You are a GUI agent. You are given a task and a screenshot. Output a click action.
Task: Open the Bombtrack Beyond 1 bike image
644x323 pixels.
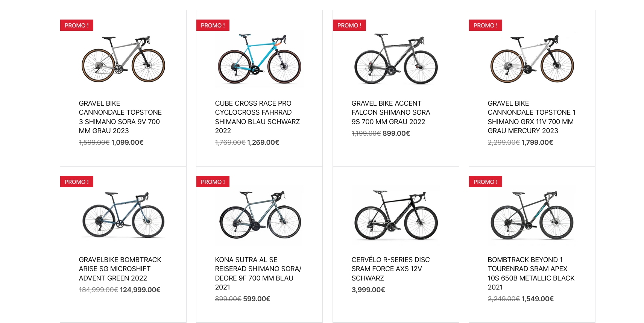point(532,215)
